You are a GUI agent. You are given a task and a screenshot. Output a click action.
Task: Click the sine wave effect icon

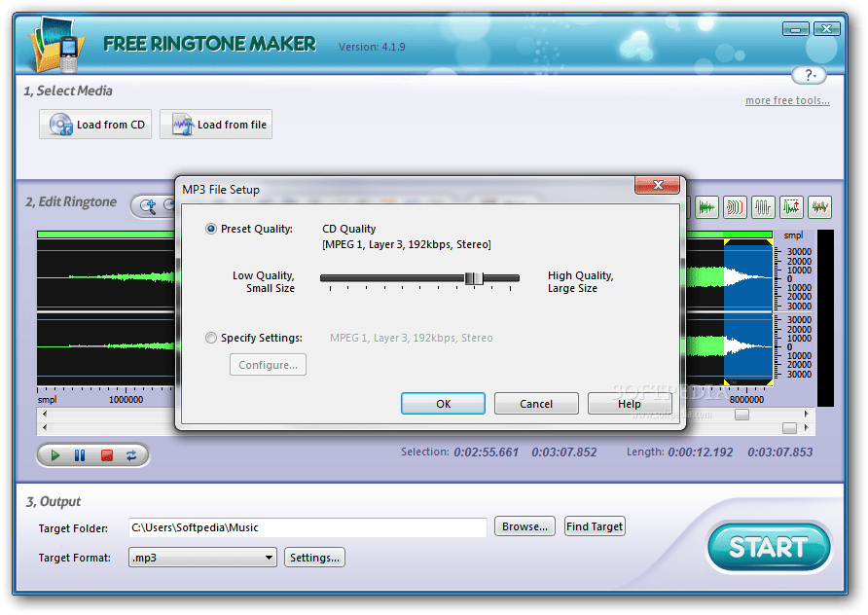coord(763,206)
